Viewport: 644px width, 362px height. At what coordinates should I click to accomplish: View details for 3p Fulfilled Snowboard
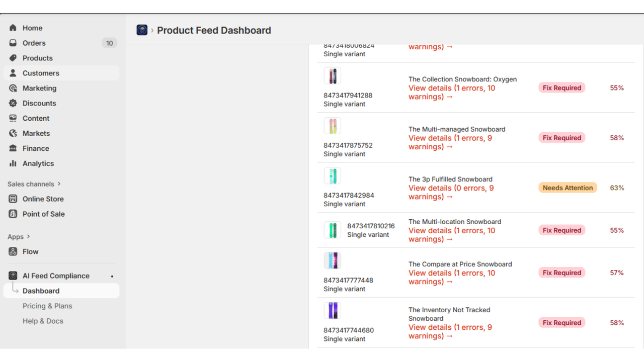click(x=451, y=193)
